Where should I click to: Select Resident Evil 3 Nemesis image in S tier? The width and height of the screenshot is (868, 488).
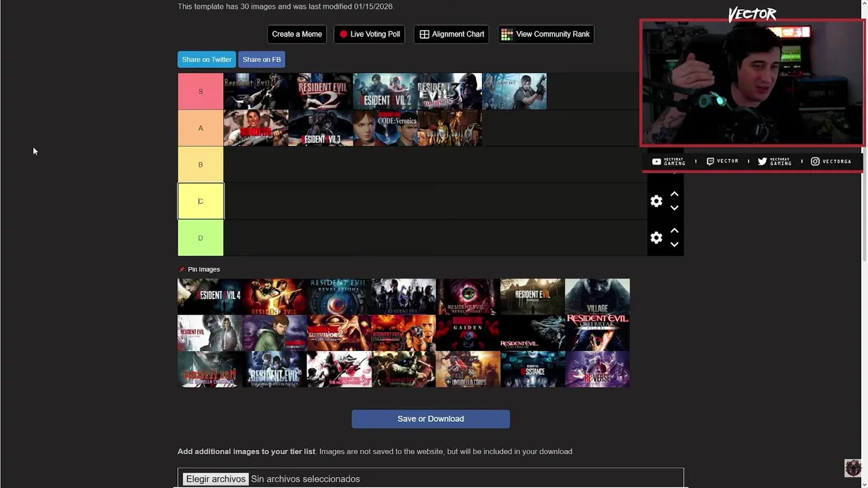450,91
